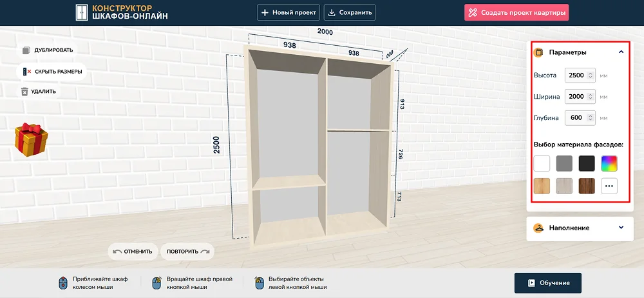This screenshot has width=644, height=298.
Task: Click the Конструктор шкафов-онлайн title text
Action: [x=130, y=12]
